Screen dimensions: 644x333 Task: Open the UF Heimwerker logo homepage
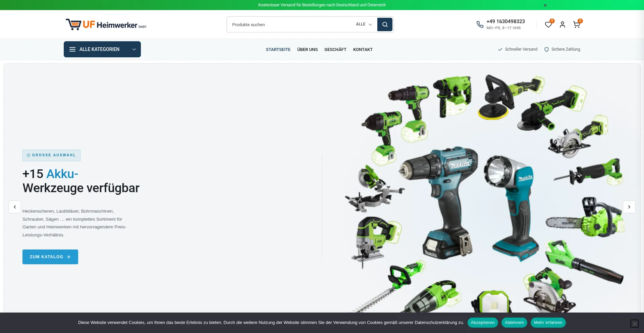coord(106,24)
